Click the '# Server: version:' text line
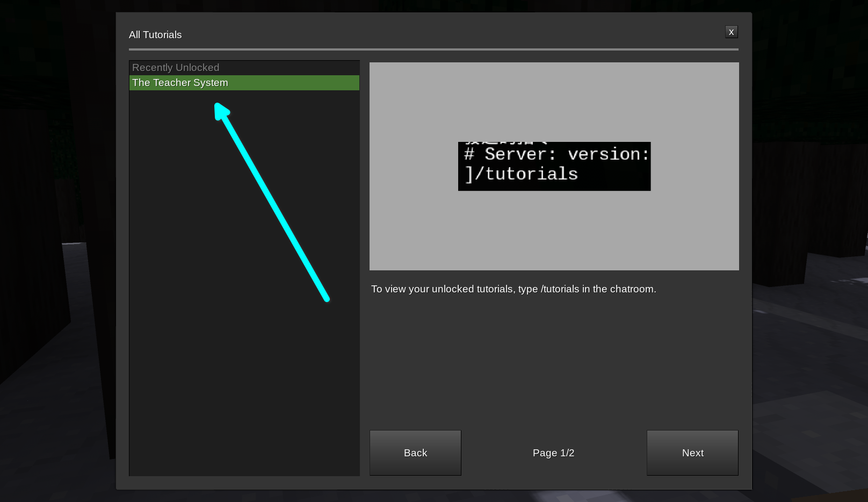This screenshot has height=502, width=868. point(556,154)
